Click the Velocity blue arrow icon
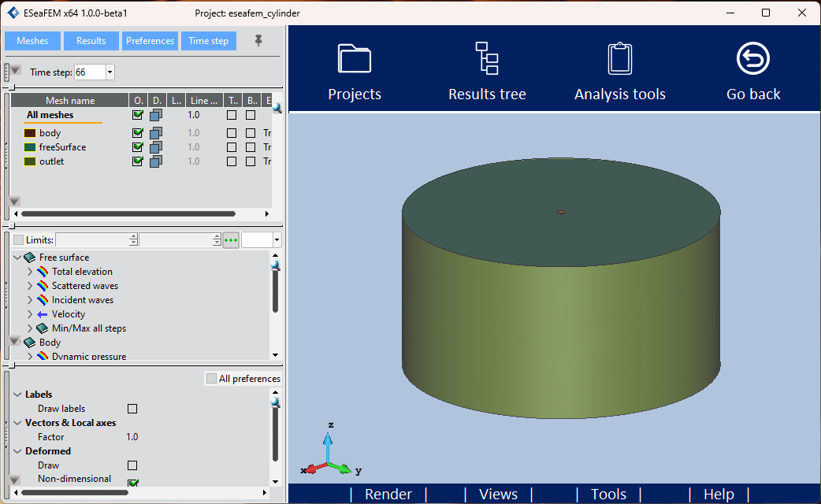The image size is (821, 504). point(43,314)
